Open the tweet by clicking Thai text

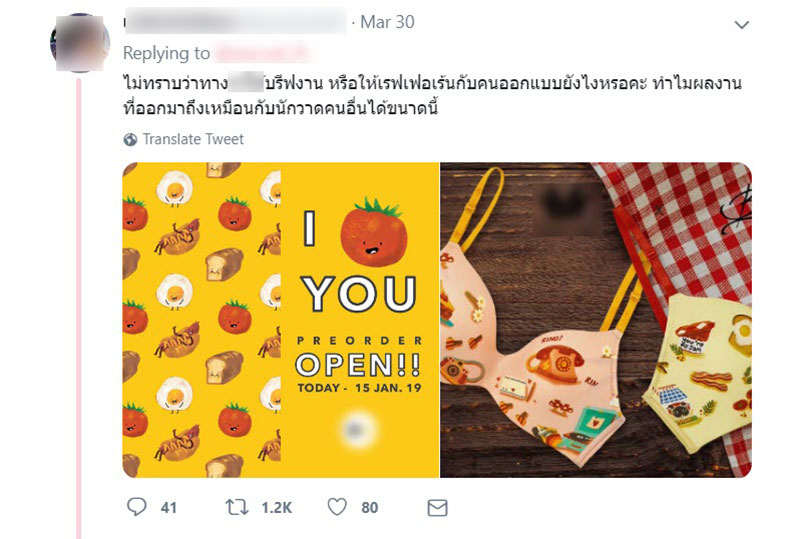click(432, 95)
